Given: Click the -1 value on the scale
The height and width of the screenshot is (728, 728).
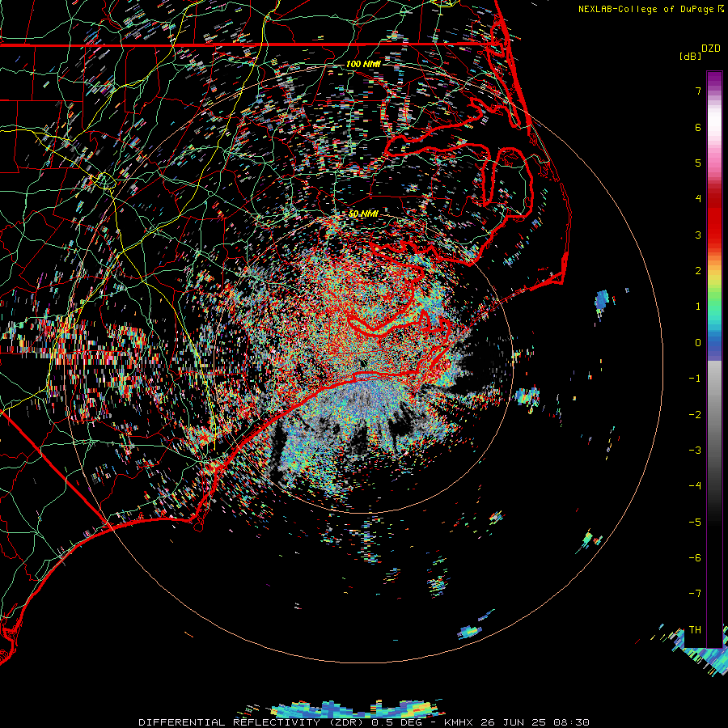Looking at the screenshot, I should tap(695, 379).
